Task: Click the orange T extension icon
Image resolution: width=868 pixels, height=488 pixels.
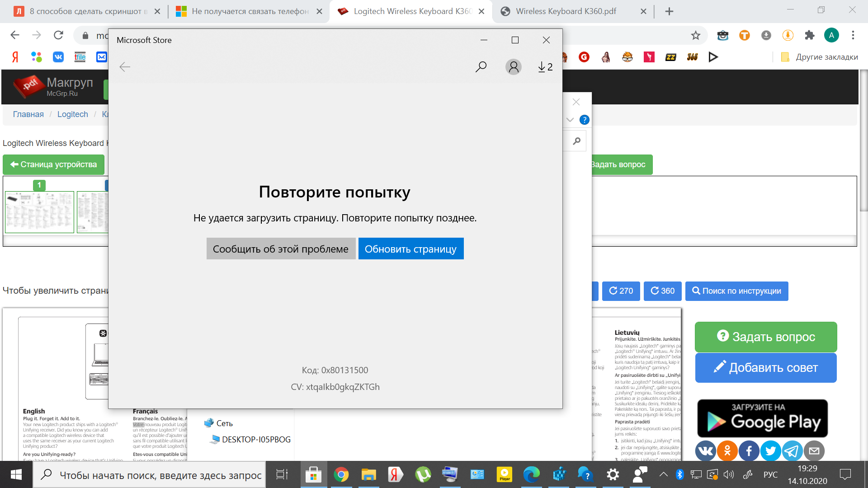Action: [x=744, y=35]
